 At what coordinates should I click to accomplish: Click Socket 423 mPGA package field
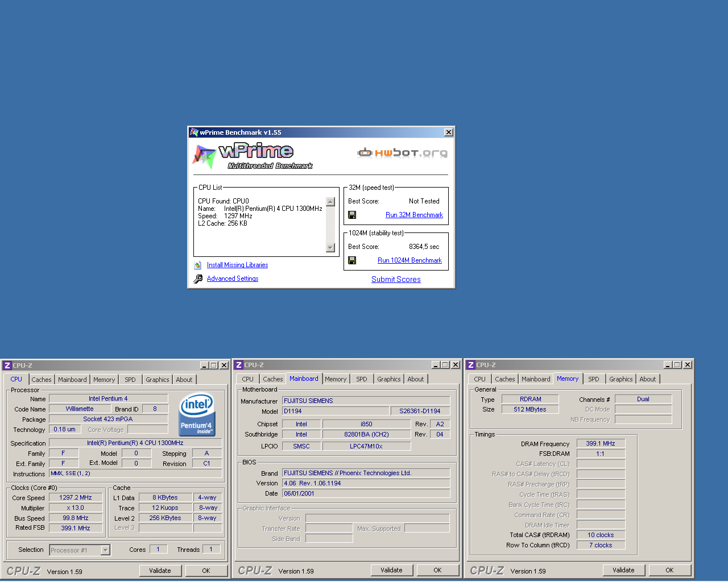pos(108,419)
